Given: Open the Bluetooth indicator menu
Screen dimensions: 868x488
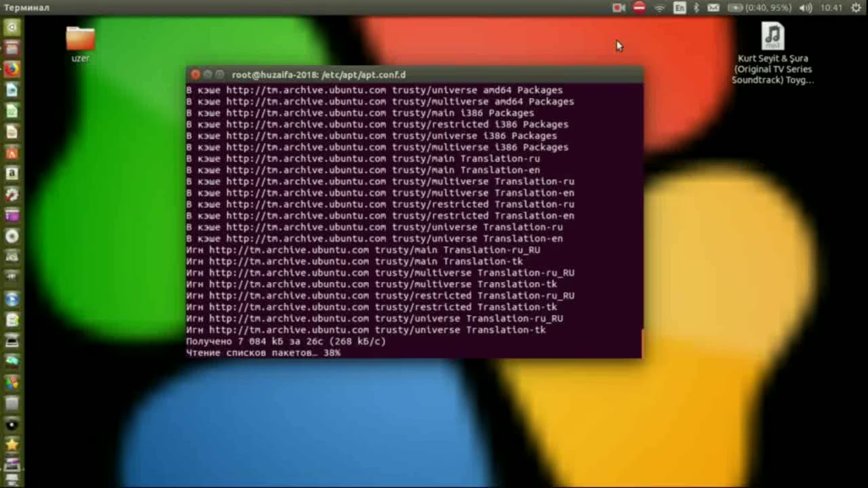Looking at the screenshot, I should (x=696, y=7).
